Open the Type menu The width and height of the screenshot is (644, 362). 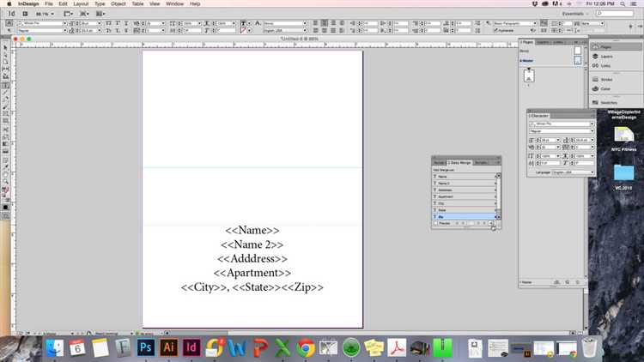point(100,3)
